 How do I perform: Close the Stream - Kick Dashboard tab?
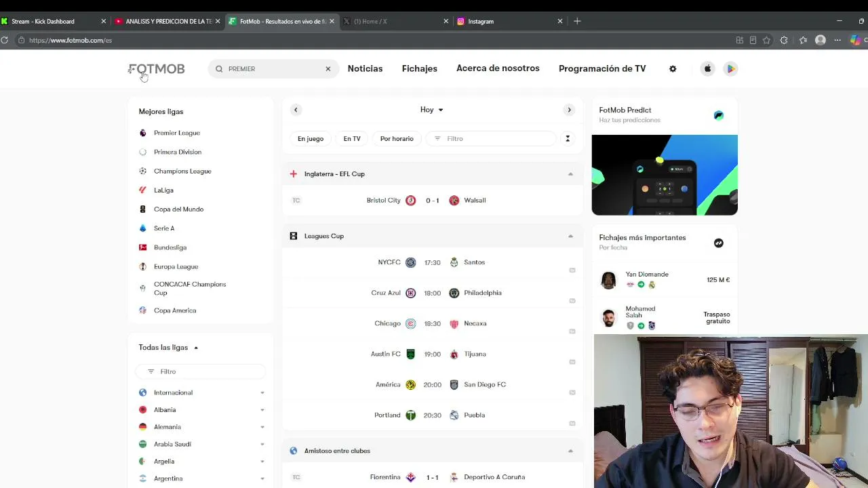tap(103, 21)
